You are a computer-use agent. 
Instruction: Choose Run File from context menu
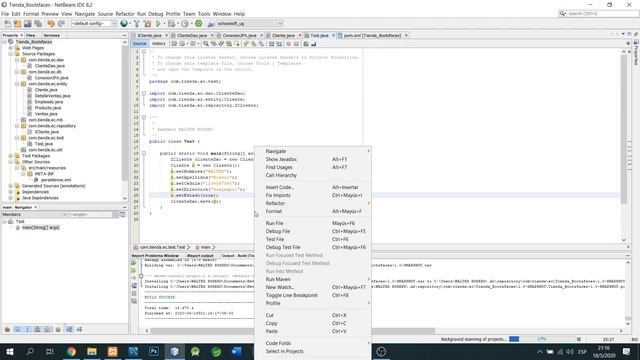pyautogui.click(x=313, y=223)
